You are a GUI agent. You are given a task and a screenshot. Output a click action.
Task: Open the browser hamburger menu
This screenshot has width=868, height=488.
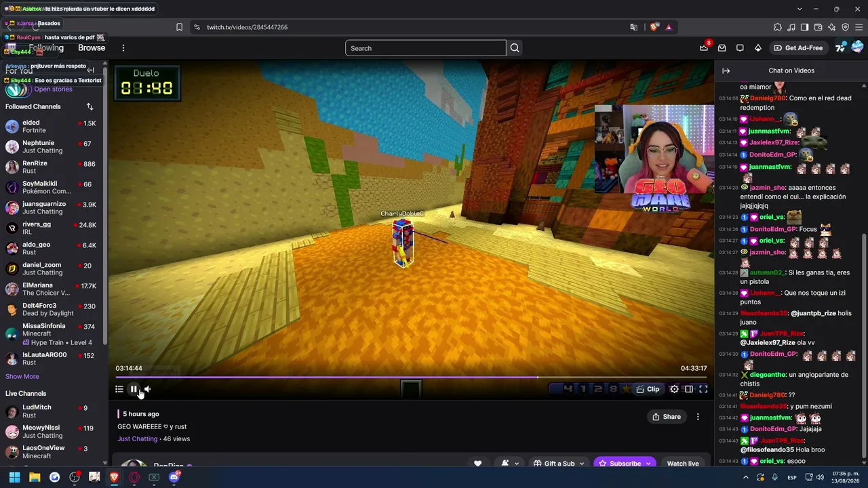[859, 27]
